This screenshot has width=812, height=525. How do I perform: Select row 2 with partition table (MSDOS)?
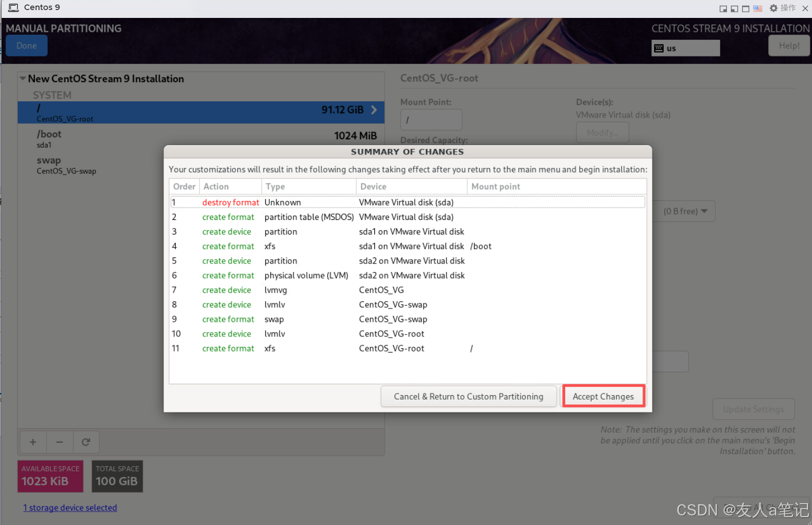tap(407, 217)
